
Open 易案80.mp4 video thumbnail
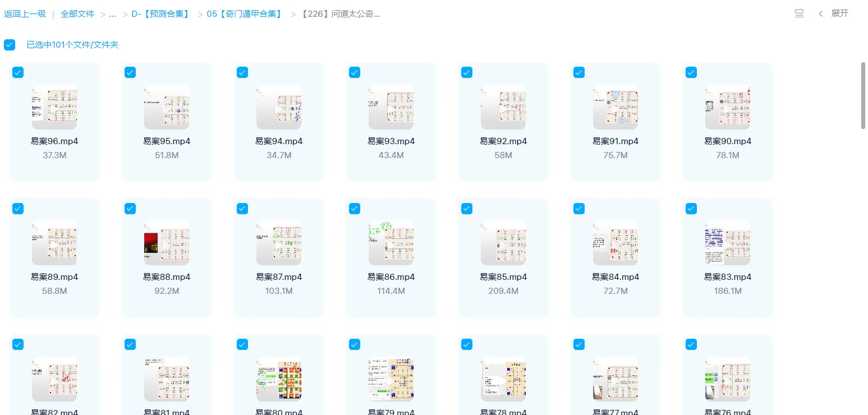pos(279,379)
